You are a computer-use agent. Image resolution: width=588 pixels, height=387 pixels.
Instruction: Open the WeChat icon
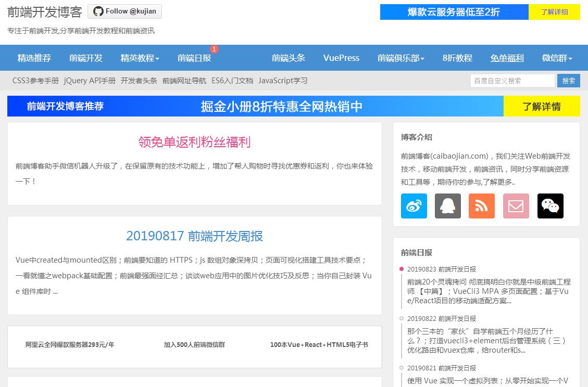pos(550,206)
